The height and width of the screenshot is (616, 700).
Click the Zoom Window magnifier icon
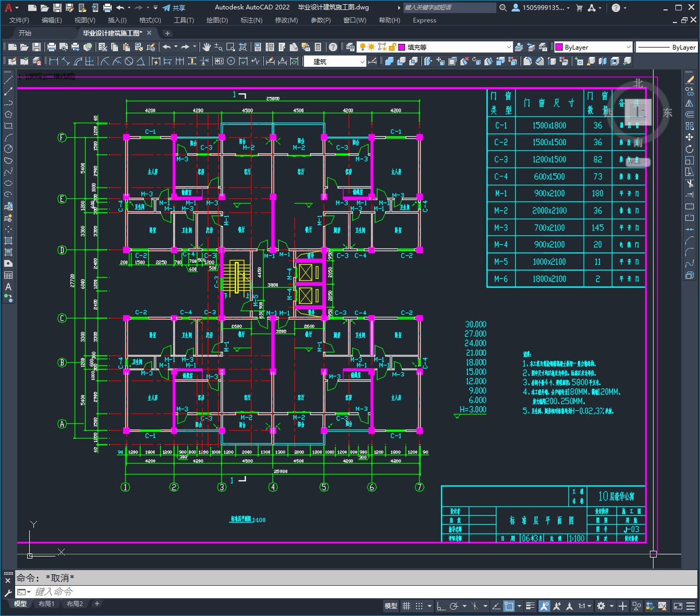click(x=230, y=47)
